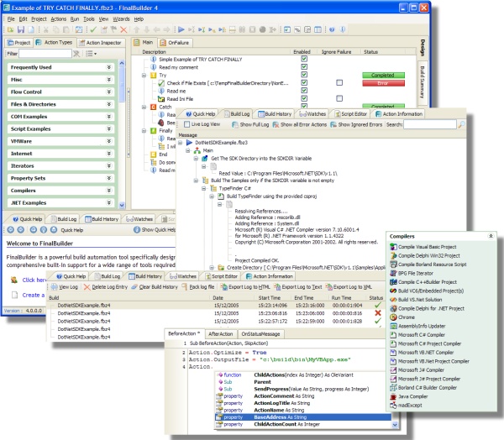Click the Microsoft J# Compiler icon
The image size is (504, 440).
click(x=393, y=370)
